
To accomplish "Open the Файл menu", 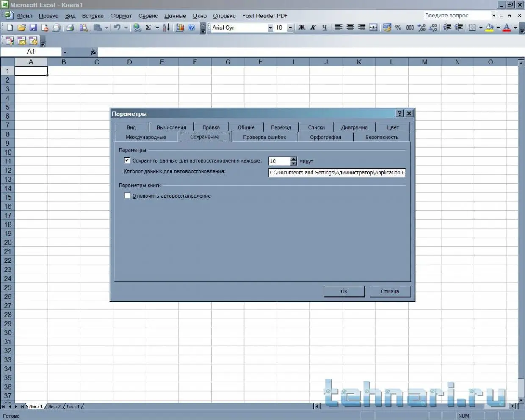I will click(x=25, y=16).
